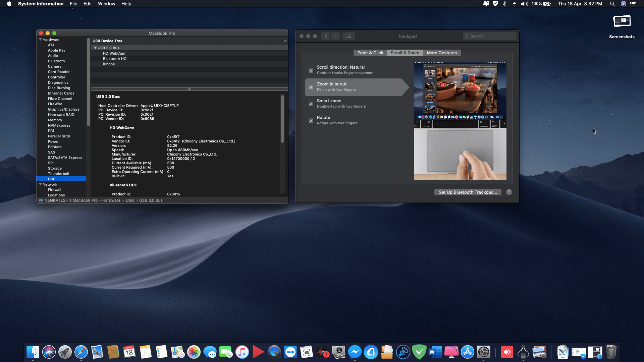Switch to the Point & Click tab

coord(370,53)
